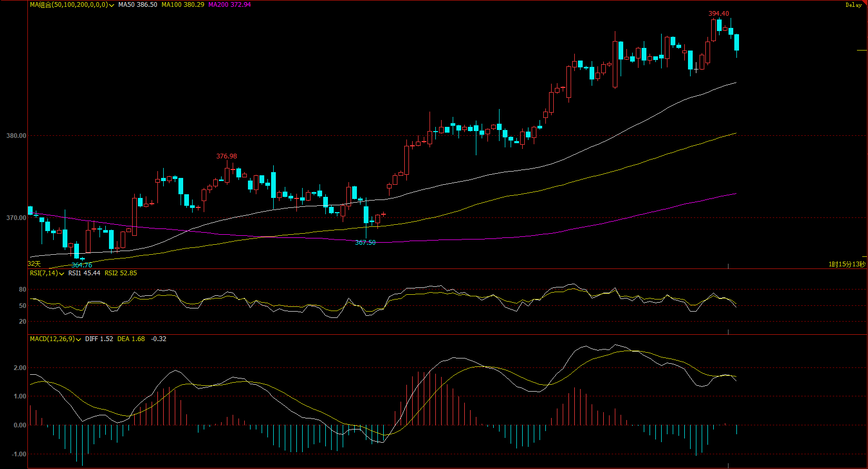The height and width of the screenshot is (469, 868).
Task: Select the RSI1 45.44 reading
Action: (x=84, y=273)
